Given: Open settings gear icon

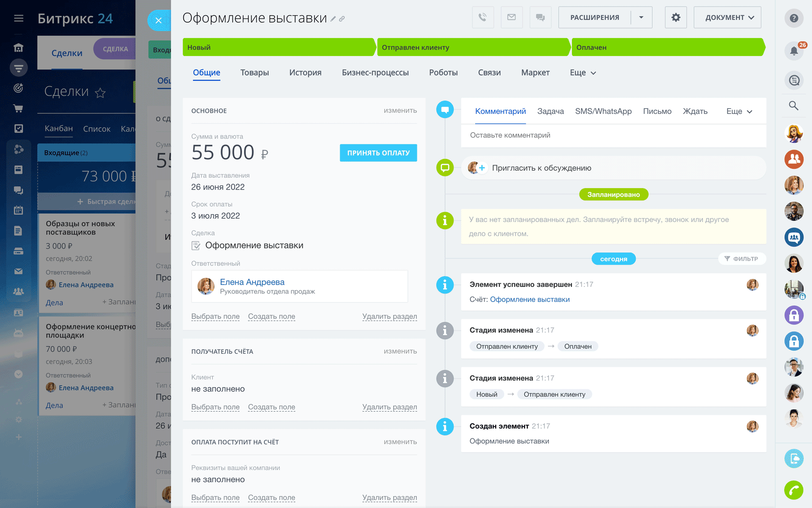Looking at the screenshot, I should point(676,17).
